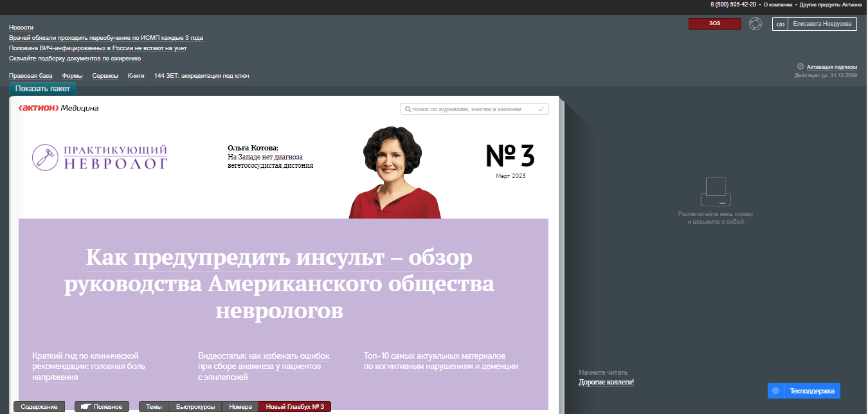Click the Март 2023 issue date
The width and height of the screenshot is (868, 414).
pos(511,176)
